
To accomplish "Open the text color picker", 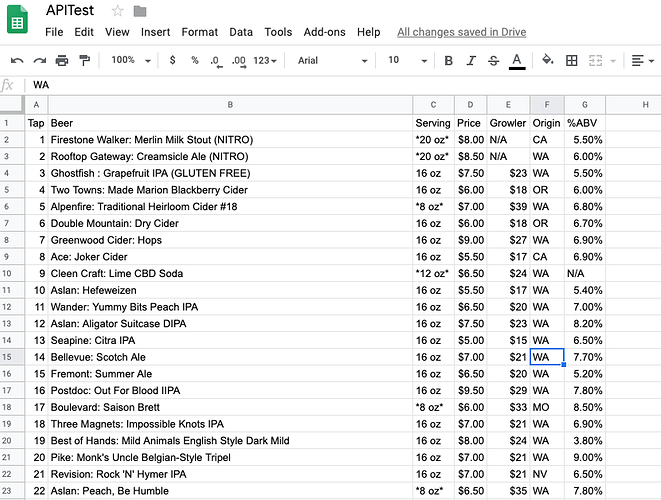I will (517, 61).
